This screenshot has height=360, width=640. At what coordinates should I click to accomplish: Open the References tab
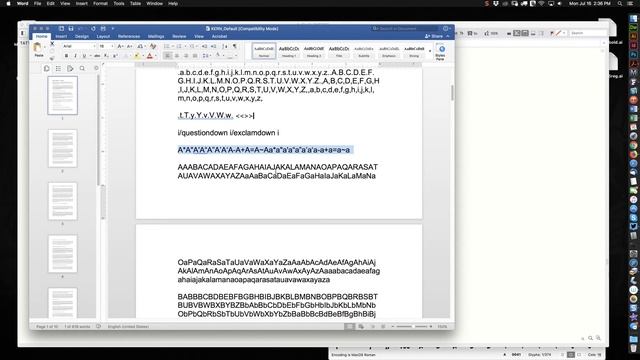(x=129, y=36)
